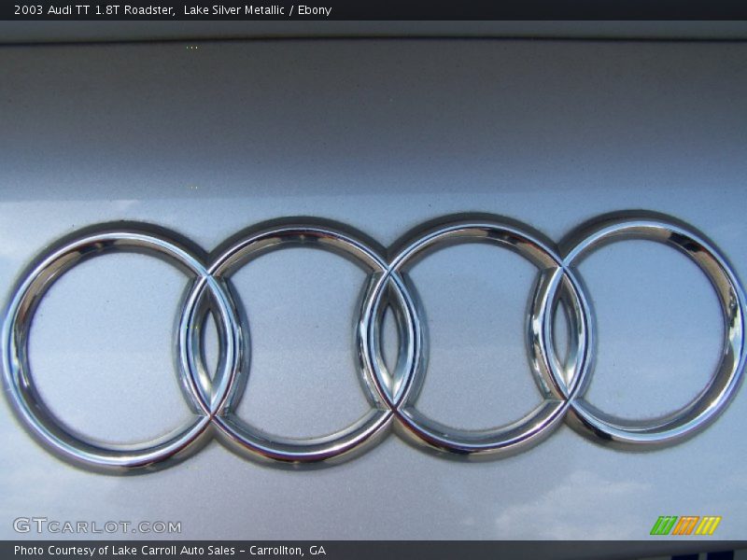Click the fourth (rightmost) Audi chrome ring

(x=734, y=327)
